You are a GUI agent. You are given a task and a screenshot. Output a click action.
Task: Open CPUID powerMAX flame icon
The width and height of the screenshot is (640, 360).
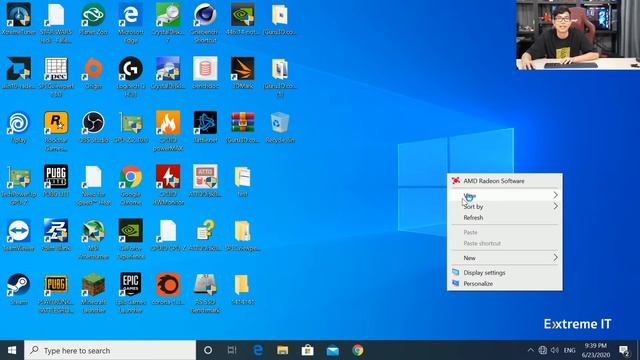click(168, 131)
